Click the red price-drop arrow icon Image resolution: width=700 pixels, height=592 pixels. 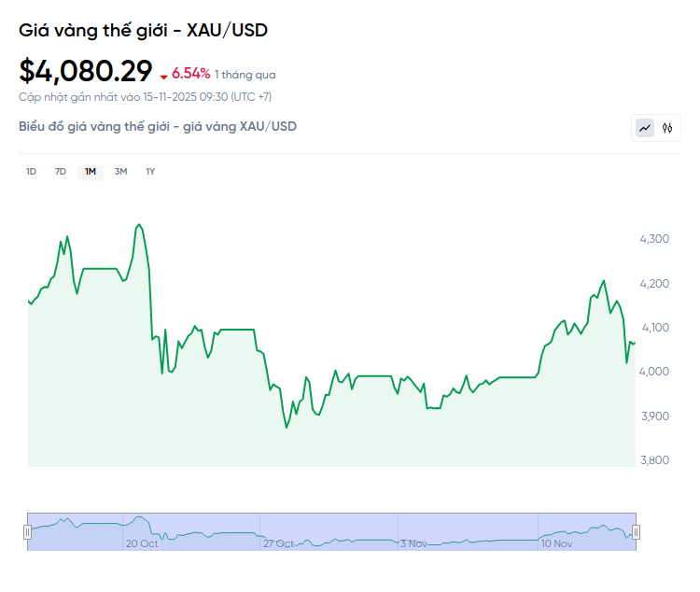tap(164, 76)
